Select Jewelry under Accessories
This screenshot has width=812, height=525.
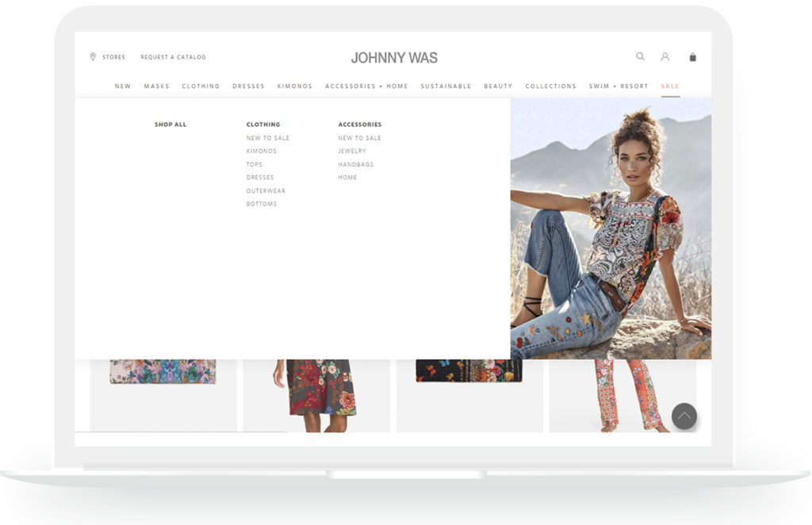[352, 151]
